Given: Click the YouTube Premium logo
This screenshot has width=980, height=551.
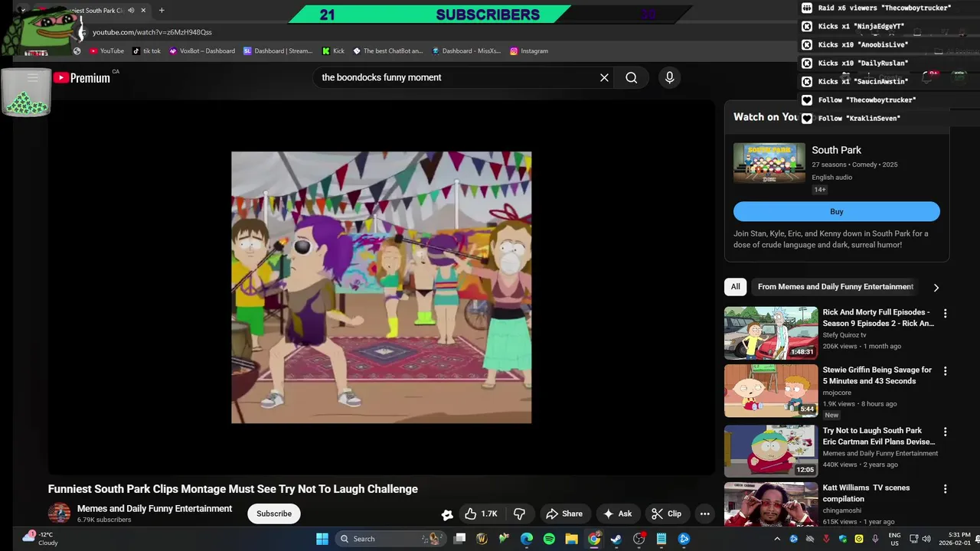Looking at the screenshot, I should coord(81,77).
